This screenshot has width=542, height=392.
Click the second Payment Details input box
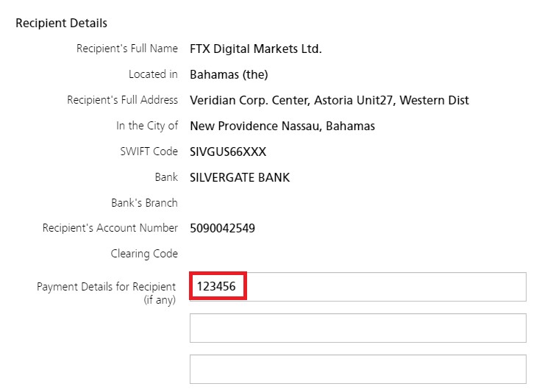(x=357, y=328)
